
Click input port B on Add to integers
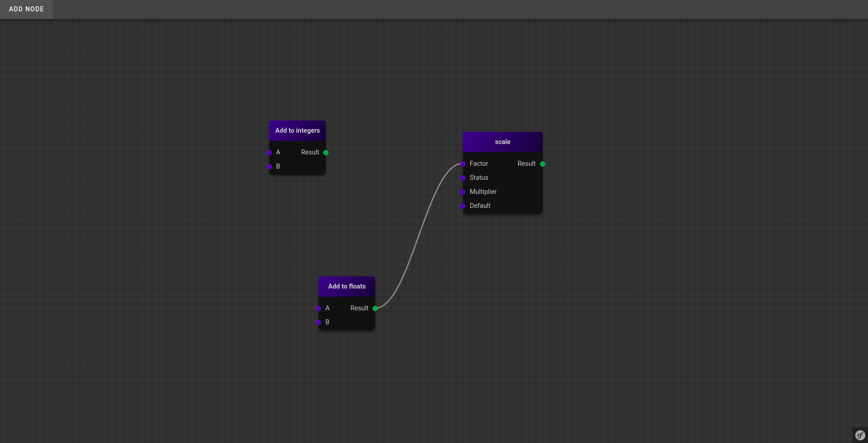click(x=269, y=167)
